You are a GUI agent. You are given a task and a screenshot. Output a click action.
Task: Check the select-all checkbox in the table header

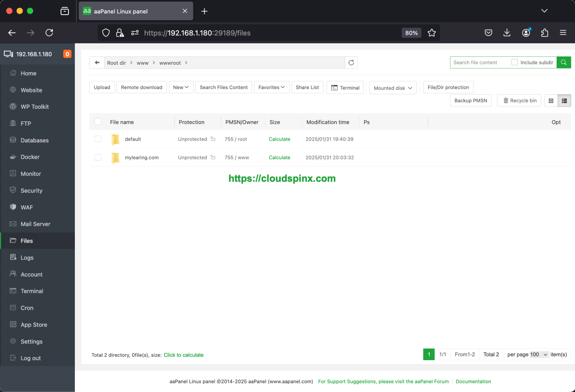coord(98,122)
